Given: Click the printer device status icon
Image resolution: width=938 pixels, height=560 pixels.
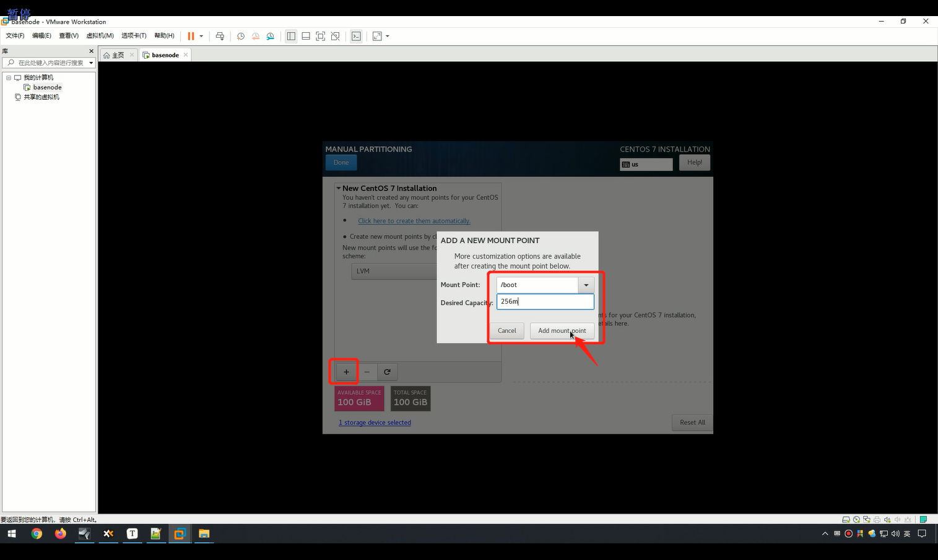Looking at the screenshot, I should [x=877, y=520].
